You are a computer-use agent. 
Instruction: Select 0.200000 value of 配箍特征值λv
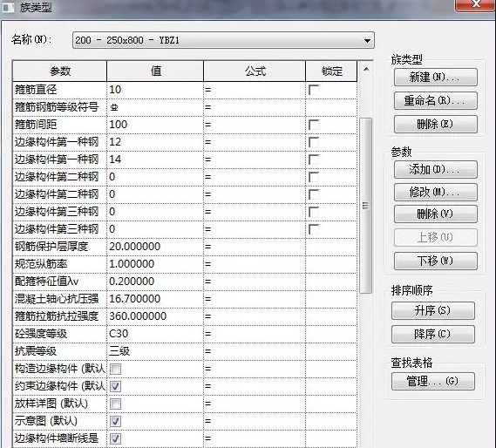[155, 282]
